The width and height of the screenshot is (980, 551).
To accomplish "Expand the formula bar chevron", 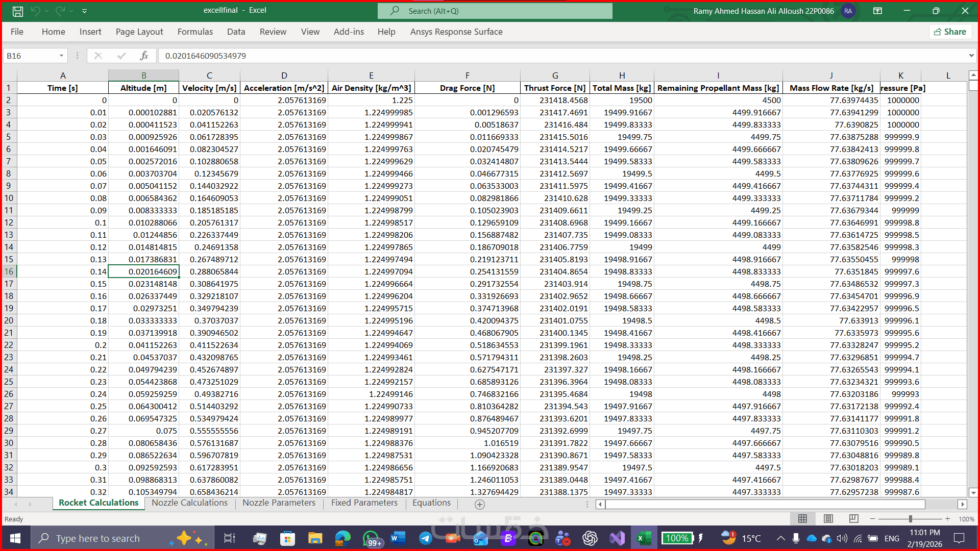I will click(x=971, y=56).
